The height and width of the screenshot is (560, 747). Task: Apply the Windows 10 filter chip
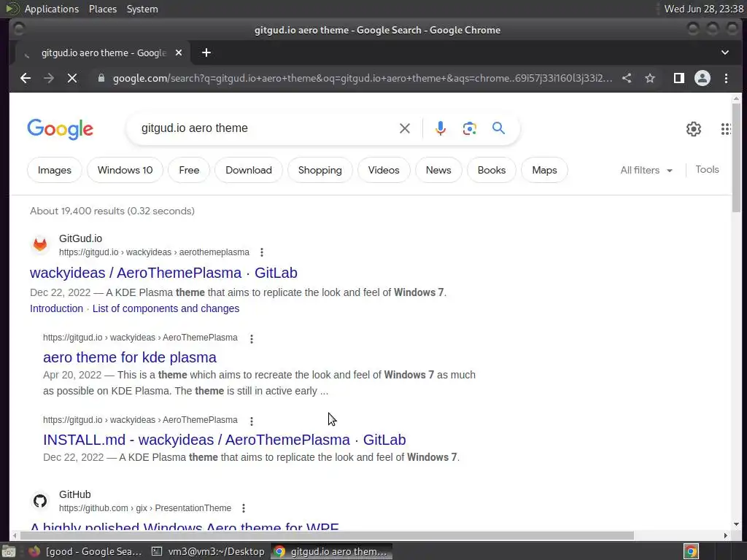[125, 170]
